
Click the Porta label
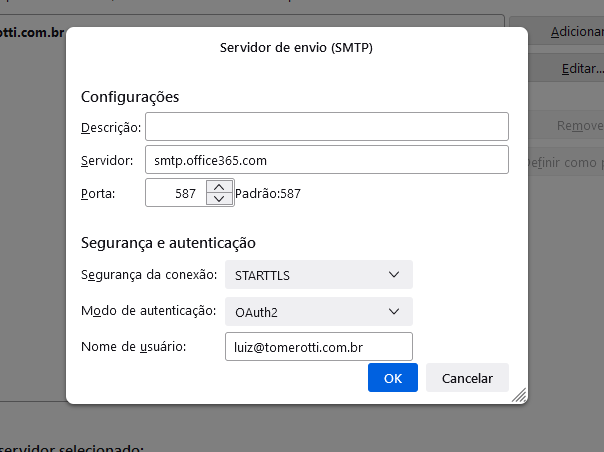pos(98,193)
